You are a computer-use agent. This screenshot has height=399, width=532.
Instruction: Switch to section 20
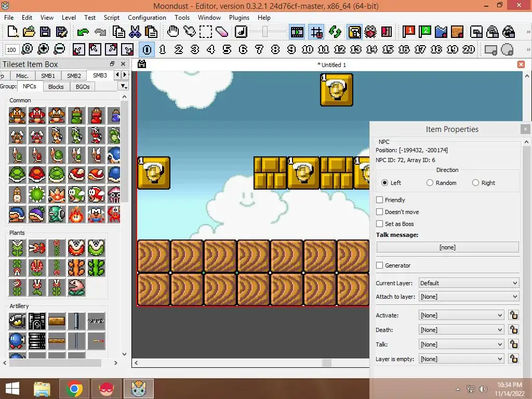(469, 49)
